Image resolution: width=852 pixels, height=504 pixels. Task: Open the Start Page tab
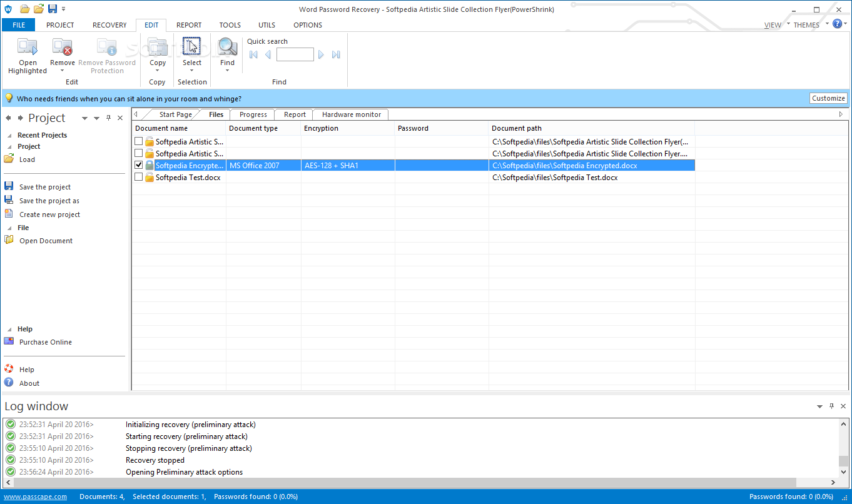point(175,114)
